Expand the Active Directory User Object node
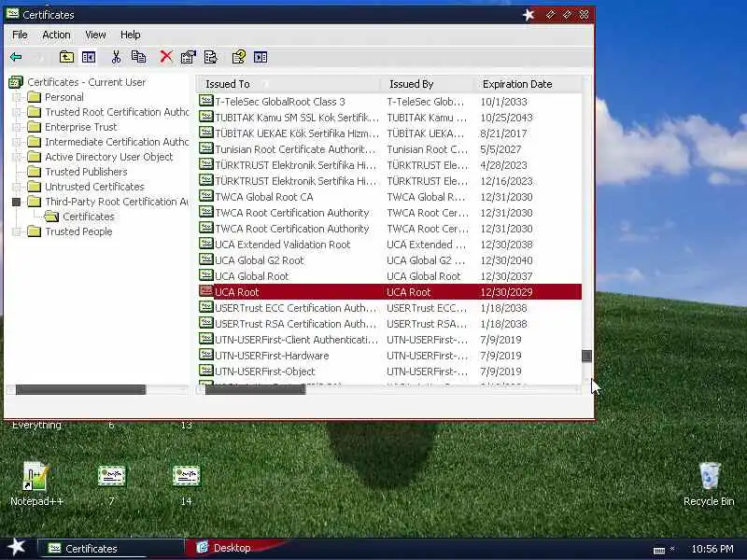The width and height of the screenshot is (747, 560). point(17,157)
